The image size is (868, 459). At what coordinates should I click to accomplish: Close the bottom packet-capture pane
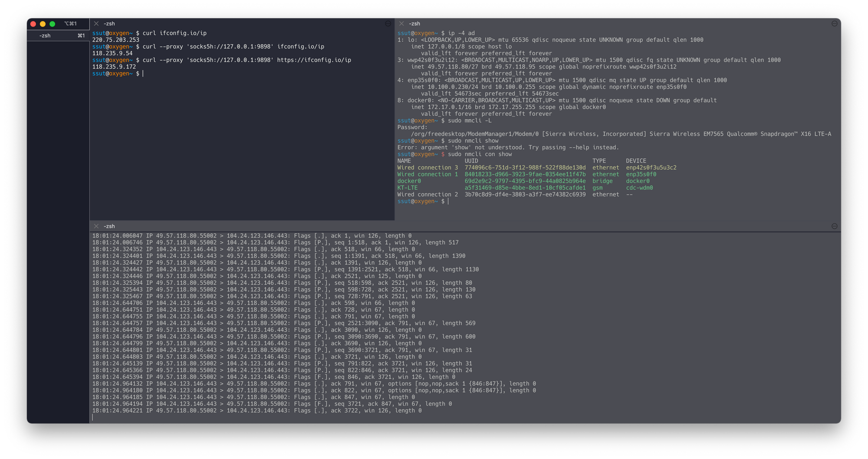[x=96, y=226]
